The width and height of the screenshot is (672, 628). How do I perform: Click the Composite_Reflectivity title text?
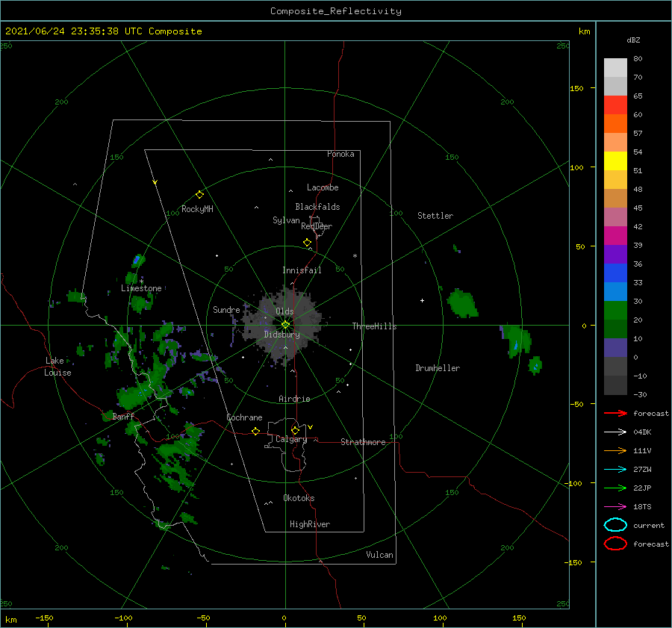tap(336, 11)
